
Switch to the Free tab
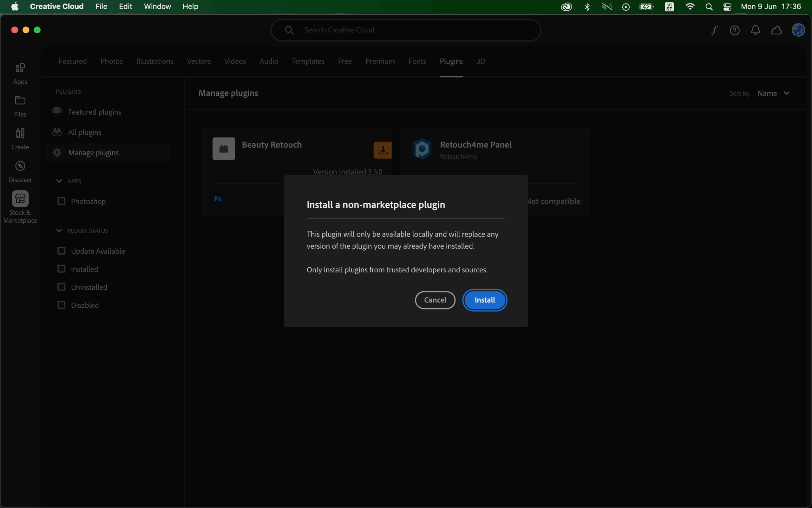[344, 61]
